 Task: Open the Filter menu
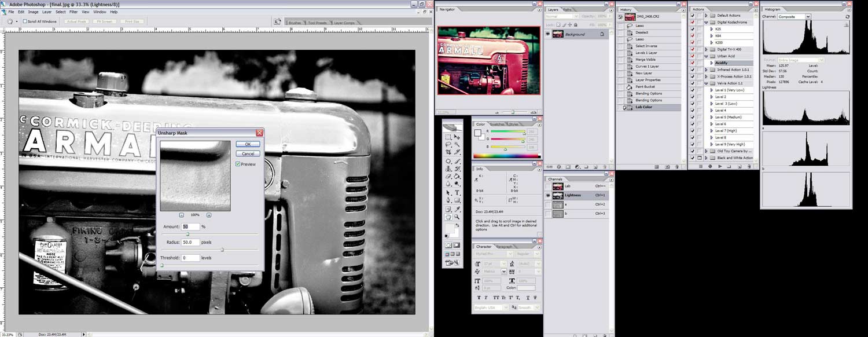coord(73,12)
